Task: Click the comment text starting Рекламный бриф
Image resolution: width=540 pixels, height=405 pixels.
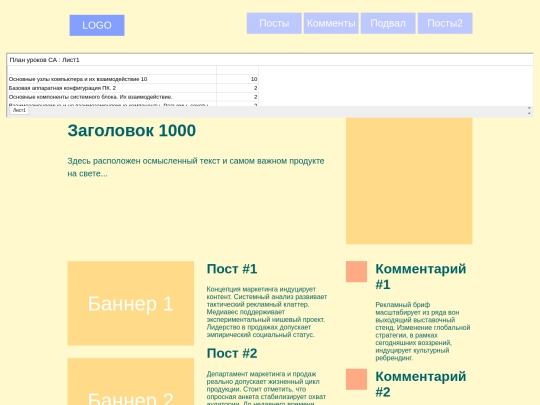Action: coord(423,331)
